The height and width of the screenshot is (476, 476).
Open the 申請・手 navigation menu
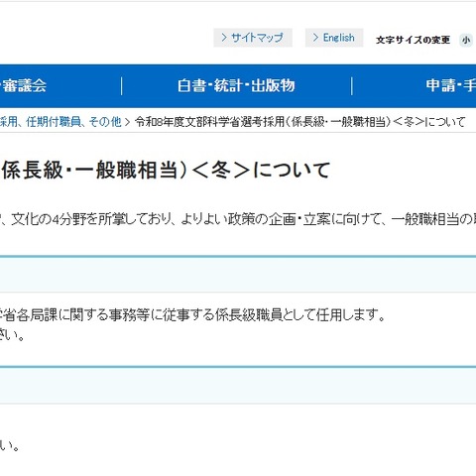point(451,85)
